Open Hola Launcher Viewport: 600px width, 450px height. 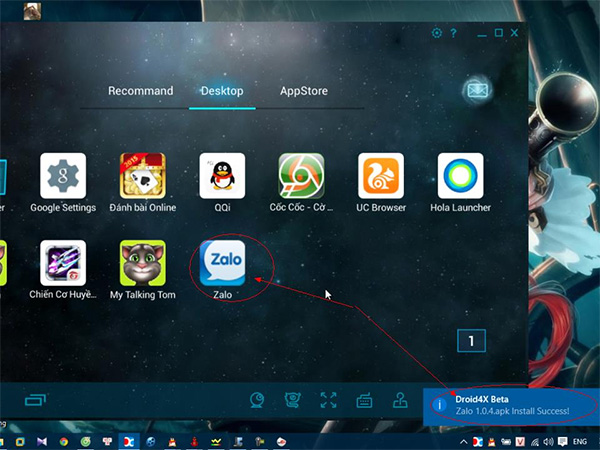point(460,176)
